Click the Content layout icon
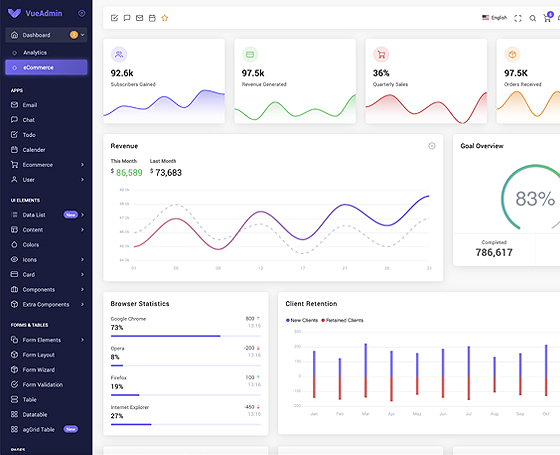This screenshot has width=560, height=455. [14, 230]
